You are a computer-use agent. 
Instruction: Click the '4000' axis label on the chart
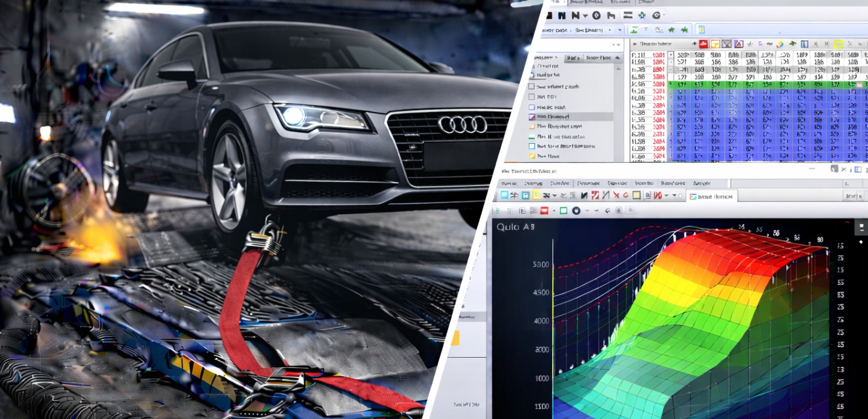(x=541, y=321)
